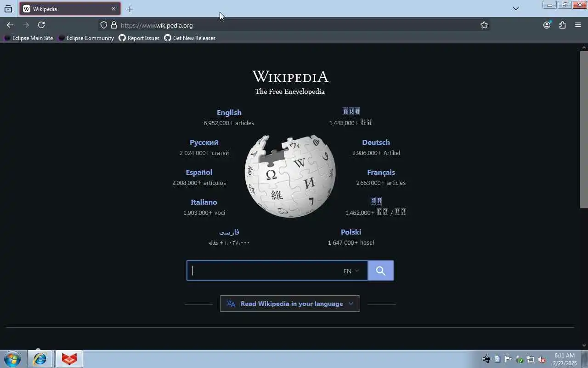
Task: Open Français Wikipedia link
Action: [381, 172]
